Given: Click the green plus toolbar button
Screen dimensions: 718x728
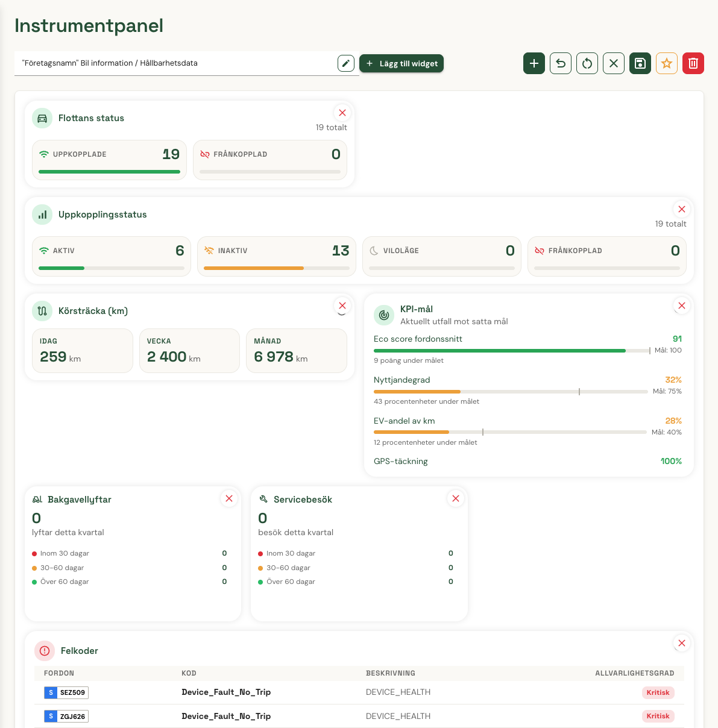Looking at the screenshot, I should point(534,63).
